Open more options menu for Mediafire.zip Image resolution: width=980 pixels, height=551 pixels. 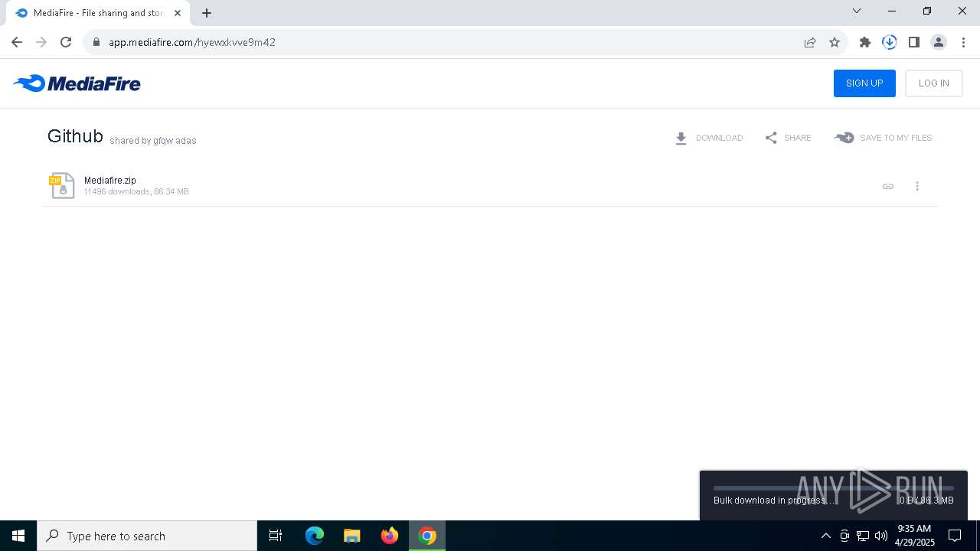click(917, 186)
